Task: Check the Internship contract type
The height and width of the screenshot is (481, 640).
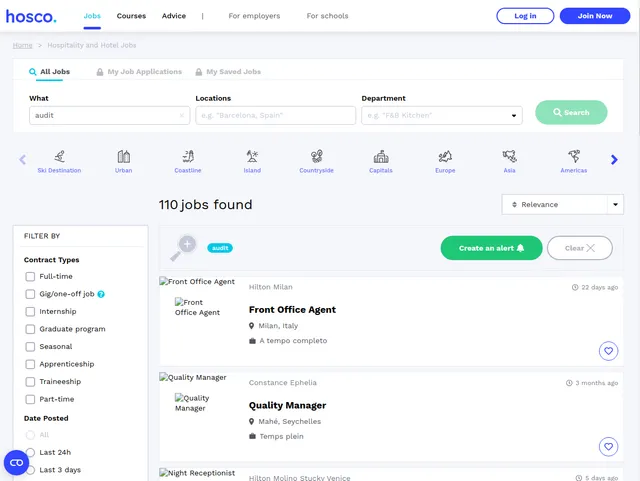Action: click(x=30, y=312)
